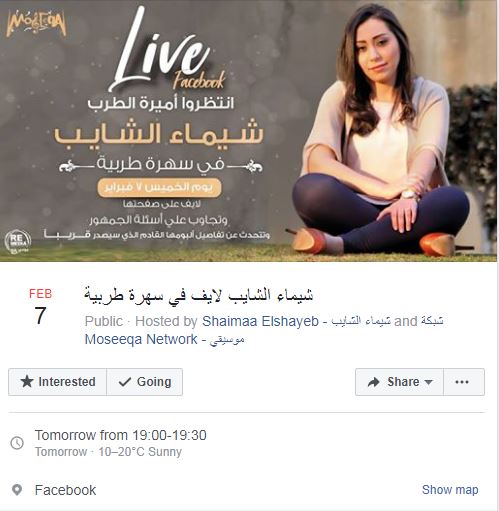Screen dimensions: 499x511
Task: Click the star icon on Interested button
Action: 27,382
